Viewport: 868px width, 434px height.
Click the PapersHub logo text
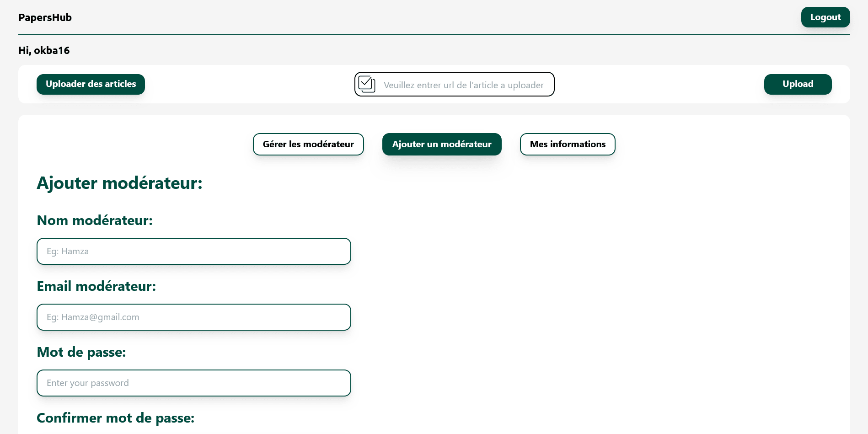[45, 17]
